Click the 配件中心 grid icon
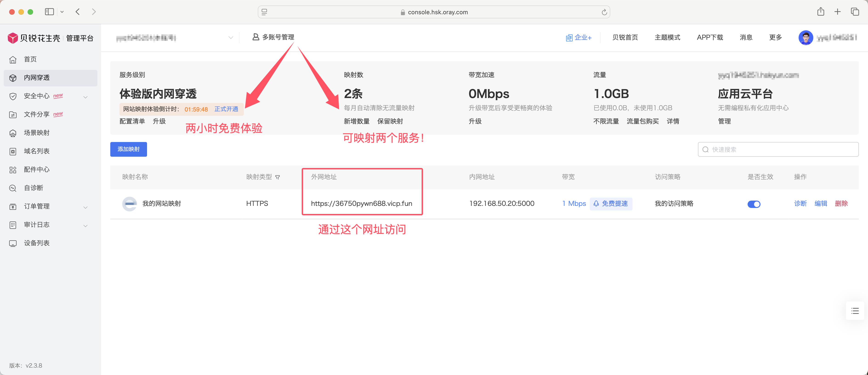 click(x=13, y=170)
